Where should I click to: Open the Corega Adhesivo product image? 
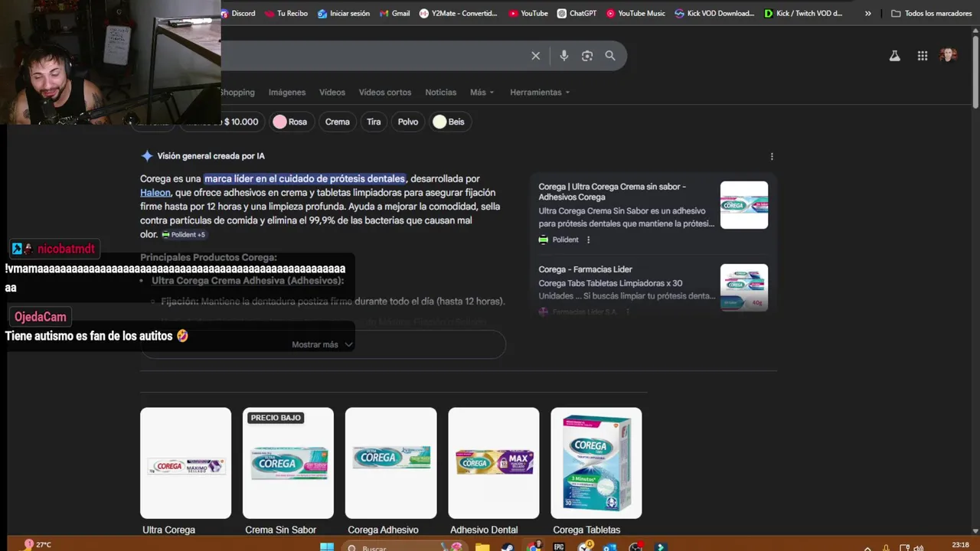pos(390,463)
